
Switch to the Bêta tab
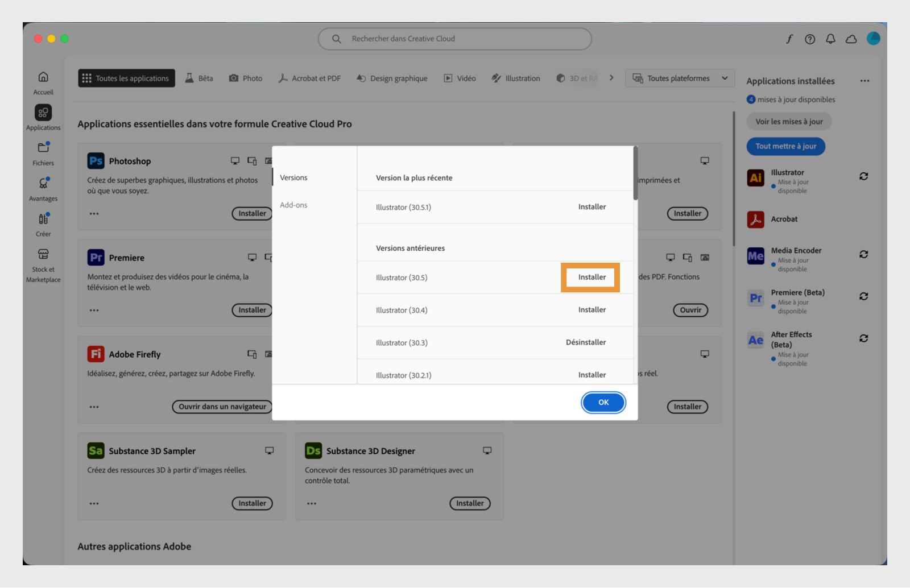pyautogui.click(x=199, y=78)
